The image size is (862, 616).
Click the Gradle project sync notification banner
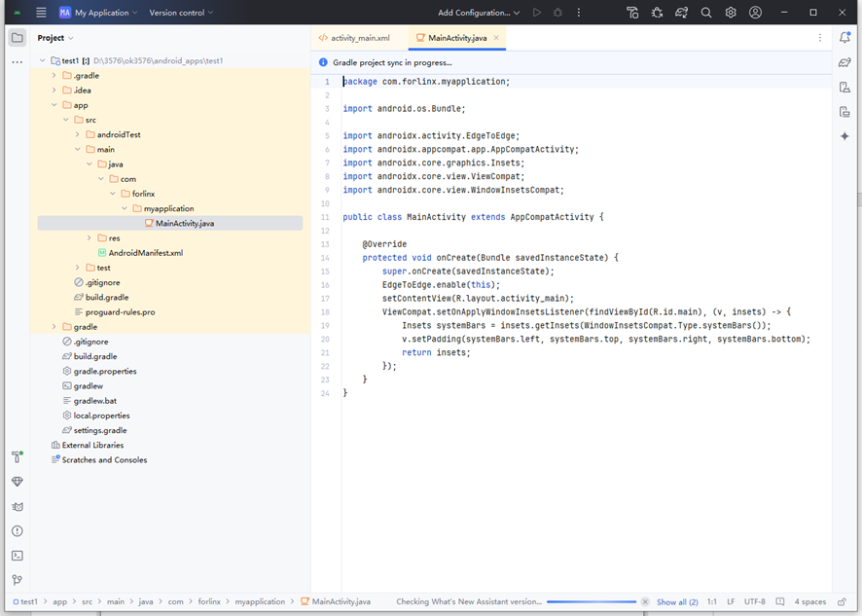click(x=571, y=62)
